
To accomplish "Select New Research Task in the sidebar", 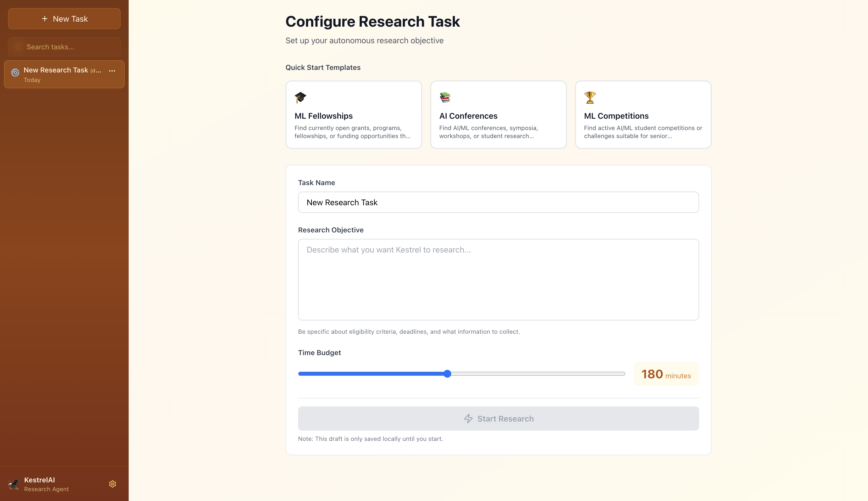I will [x=59, y=74].
